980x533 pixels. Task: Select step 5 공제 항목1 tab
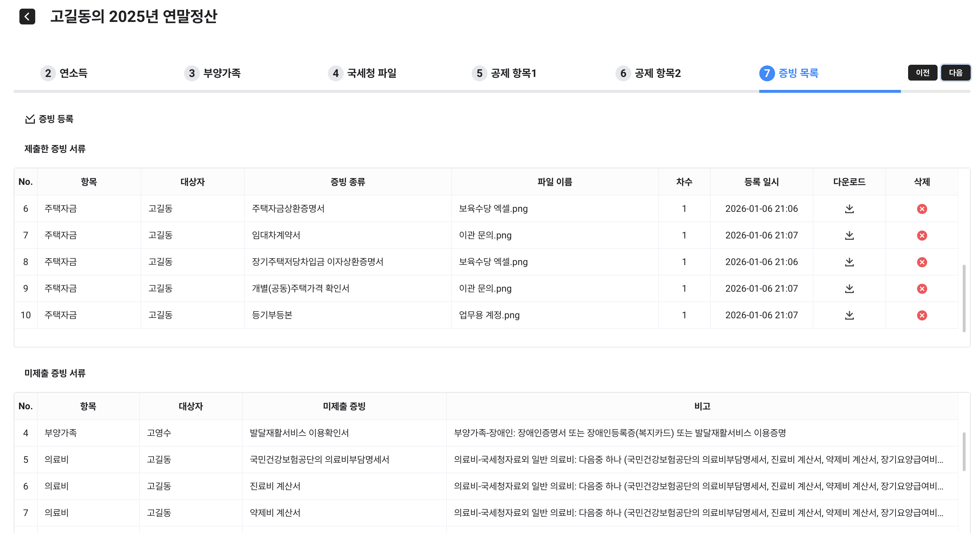tap(504, 73)
